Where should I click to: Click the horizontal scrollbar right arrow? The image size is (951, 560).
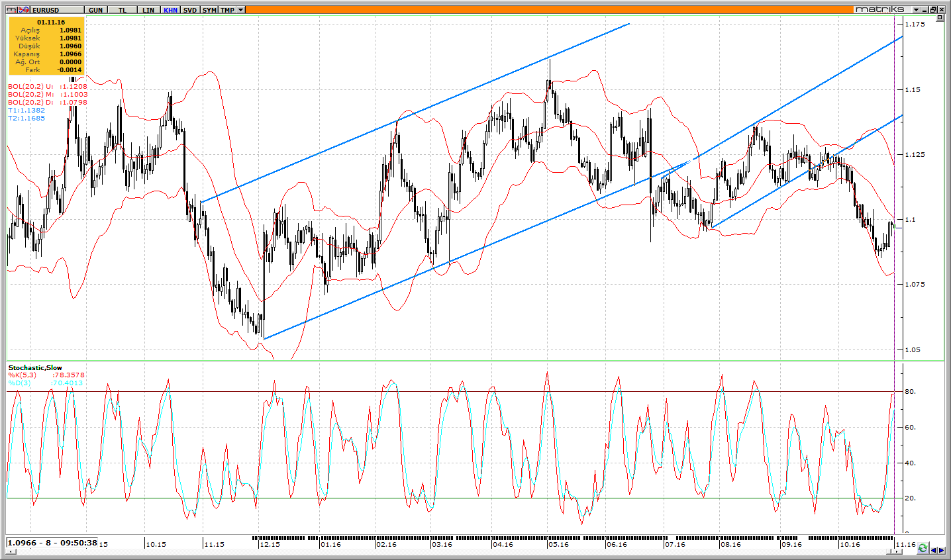coord(897,551)
